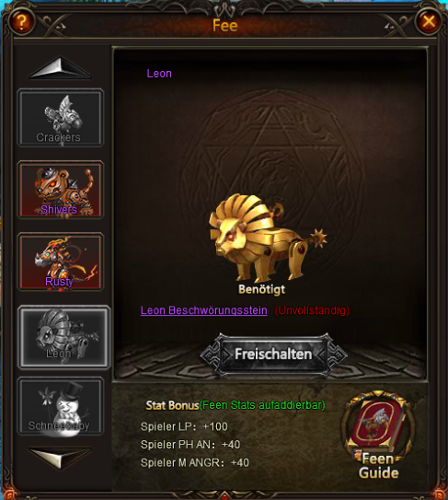This screenshot has height=500, width=448.
Task: Open the question mark help icon
Action: 21,22
